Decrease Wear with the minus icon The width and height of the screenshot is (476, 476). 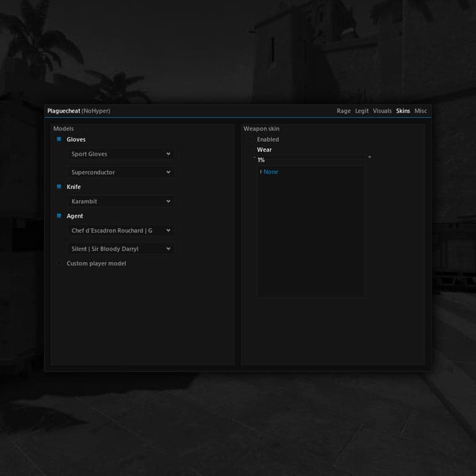coord(254,157)
